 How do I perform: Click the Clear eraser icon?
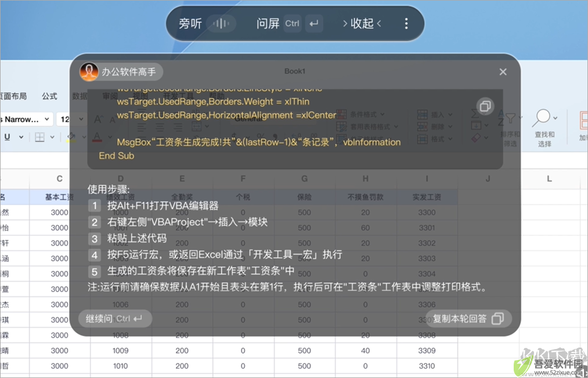tap(475, 138)
